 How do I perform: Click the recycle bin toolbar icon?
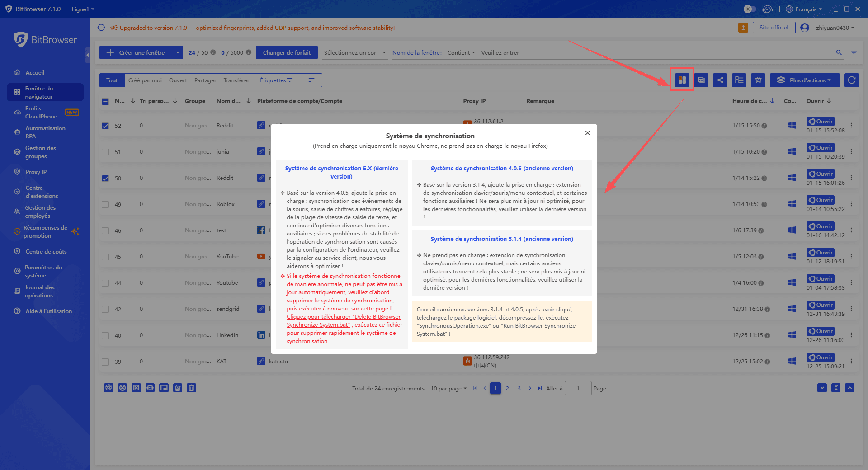758,80
